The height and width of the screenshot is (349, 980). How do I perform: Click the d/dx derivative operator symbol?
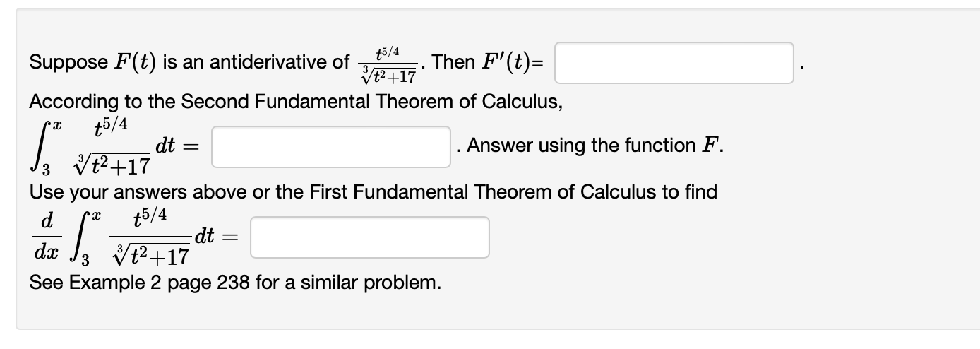[47, 238]
